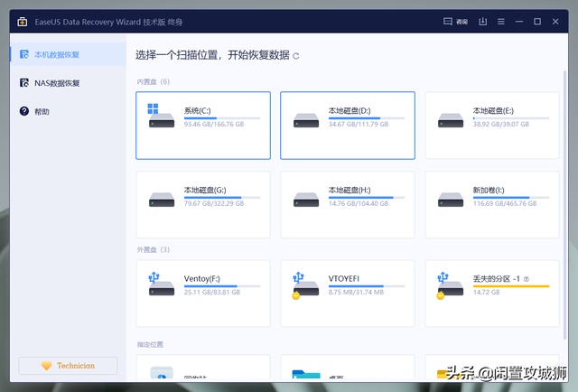Click the 14.72 GB size text

486,292
